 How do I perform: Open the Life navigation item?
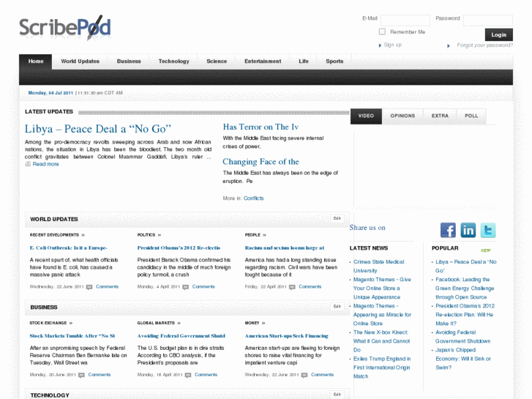click(x=304, y=61)
